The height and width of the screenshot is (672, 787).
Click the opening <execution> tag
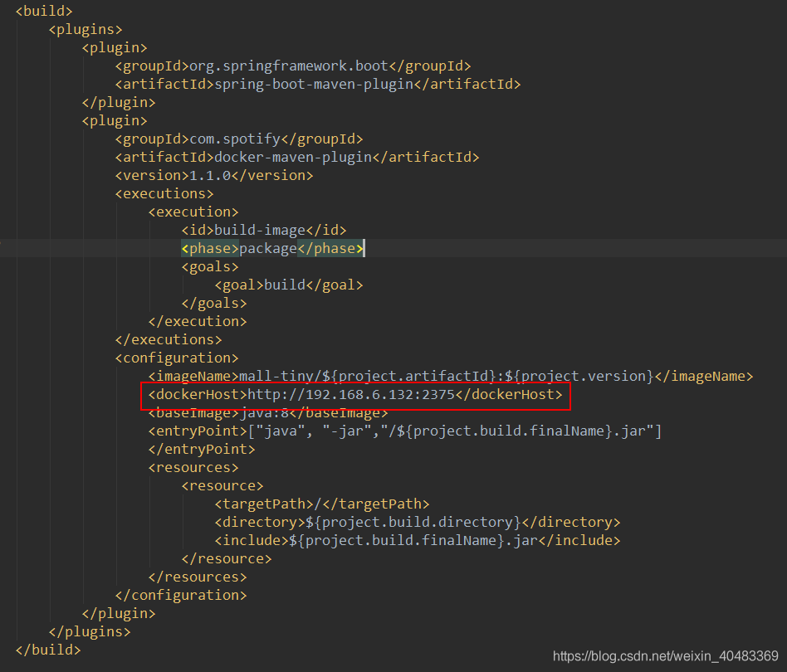tap(193, 212)
